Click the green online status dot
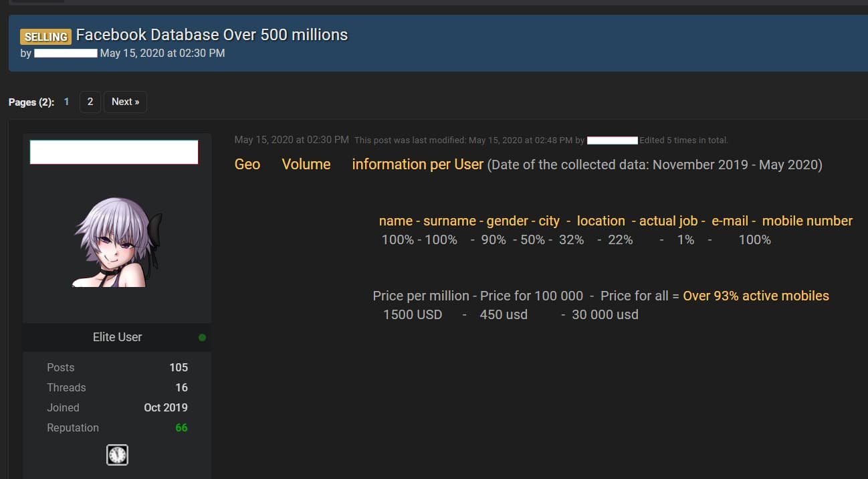 [202, 338]
